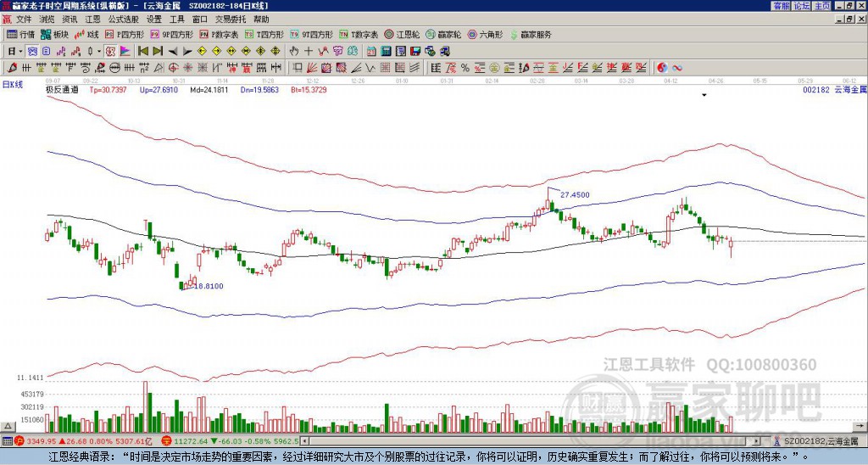Image resolution: width=868 pixels, height=465 pixels.
Task: Open the 文件 menu
Action: tap(23, 20)
